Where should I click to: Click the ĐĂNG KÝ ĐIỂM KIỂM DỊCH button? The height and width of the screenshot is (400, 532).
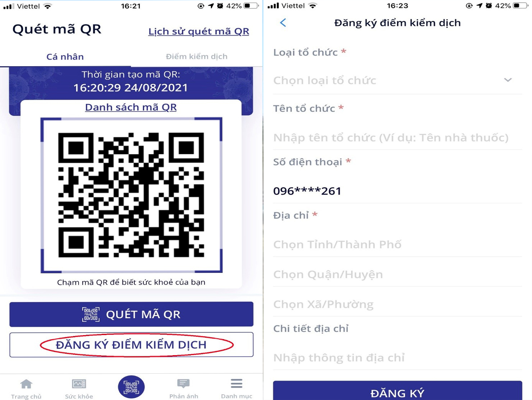coord(131,345)
